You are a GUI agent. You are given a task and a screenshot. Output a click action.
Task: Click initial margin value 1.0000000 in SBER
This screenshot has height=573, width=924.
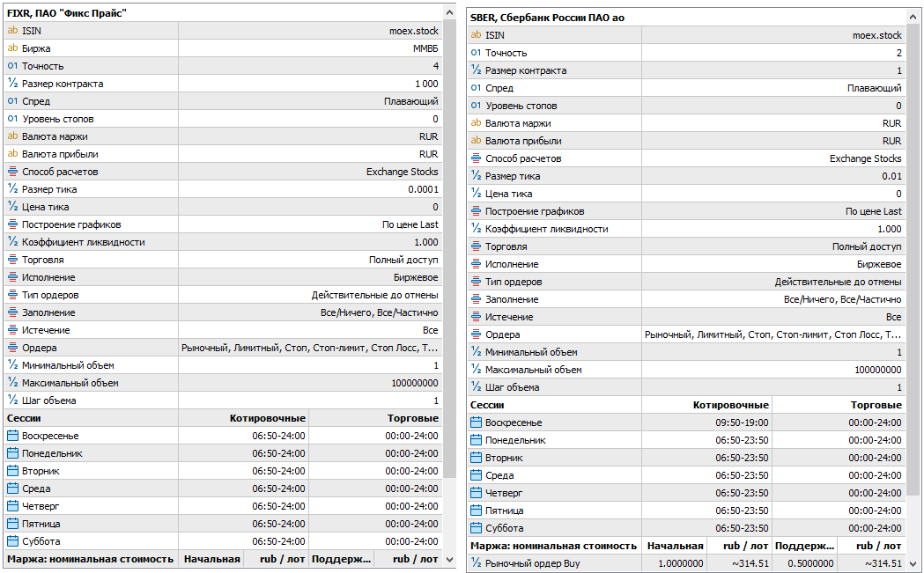(x=681, y=563)
